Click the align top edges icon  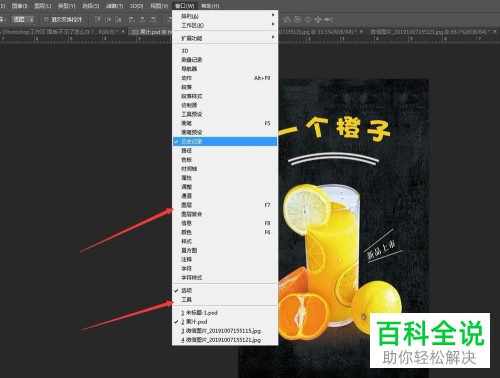point(98,19)
